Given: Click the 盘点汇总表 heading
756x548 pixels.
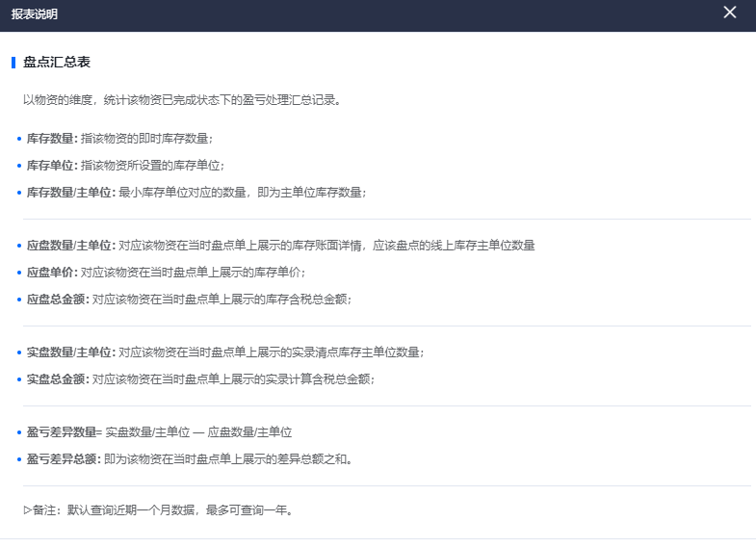Looking at the screenshot, I should tap(57, 63).
